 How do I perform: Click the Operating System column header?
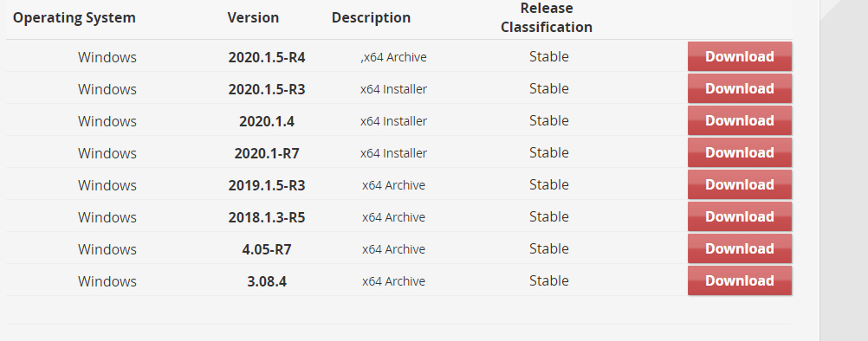coord(74,17)
